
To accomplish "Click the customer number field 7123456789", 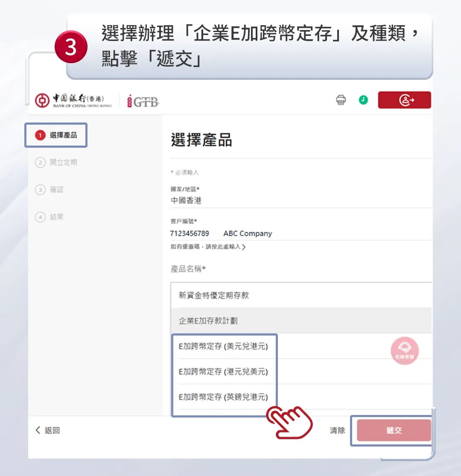I will pos(301,234).
